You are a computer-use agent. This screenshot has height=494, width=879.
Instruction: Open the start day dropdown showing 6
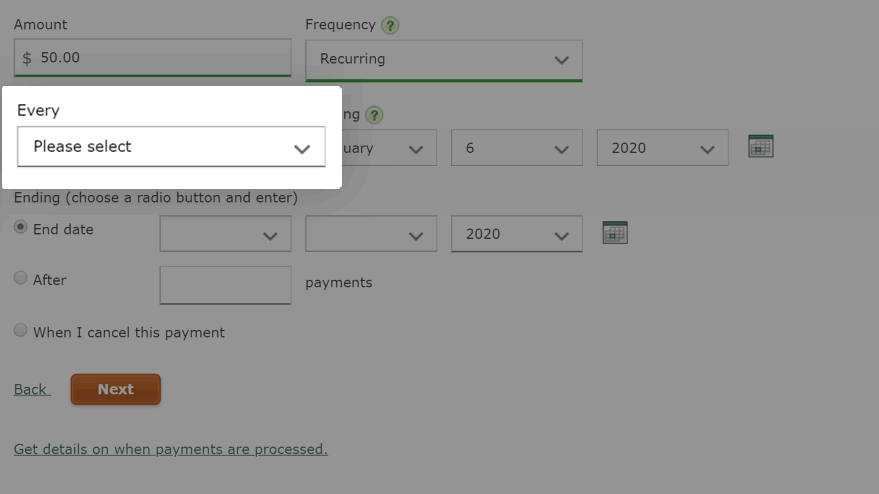point(517,148)
